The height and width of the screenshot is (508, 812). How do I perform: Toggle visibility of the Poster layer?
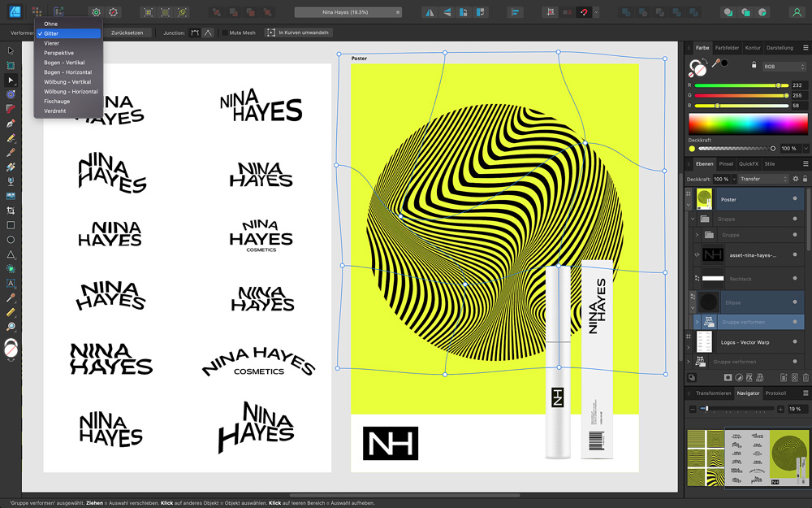point(795,199)
